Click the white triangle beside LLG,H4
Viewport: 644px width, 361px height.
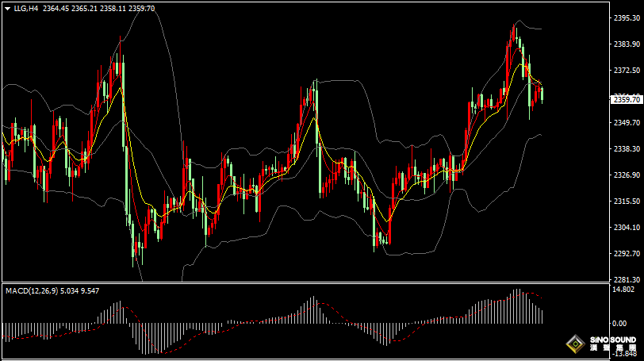(7, 9)
